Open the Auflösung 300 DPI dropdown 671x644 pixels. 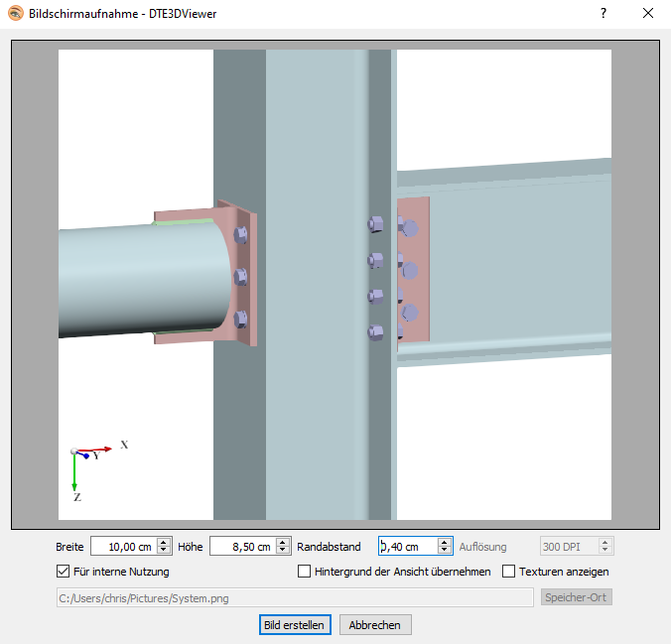coord(576,546)
